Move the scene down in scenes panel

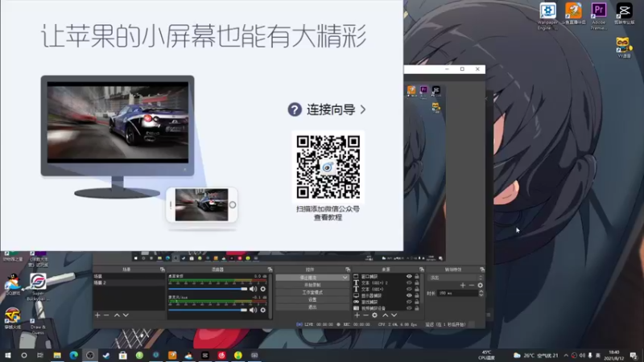[126, 315]
